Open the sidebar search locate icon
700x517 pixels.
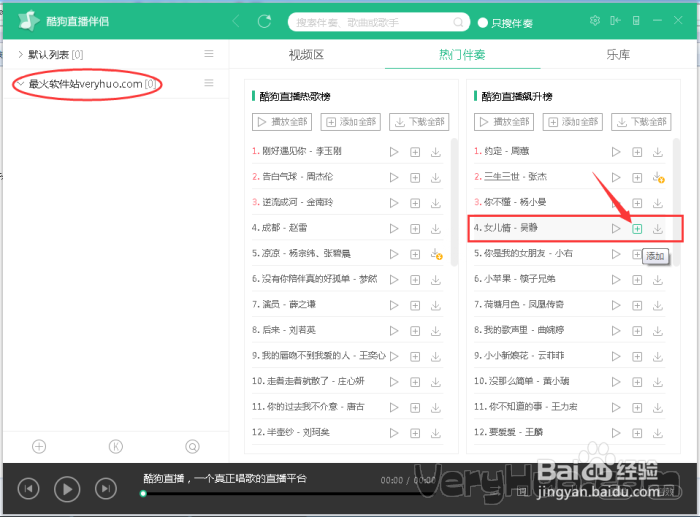(x=192, y=446)
